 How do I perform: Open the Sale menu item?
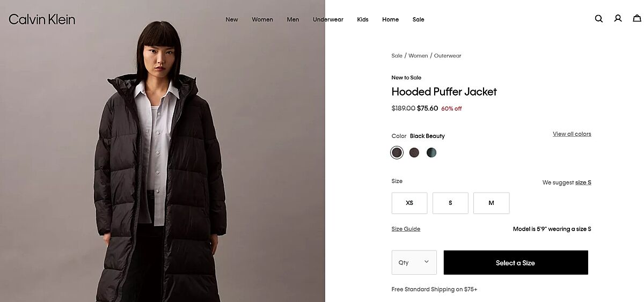[419, 19]
